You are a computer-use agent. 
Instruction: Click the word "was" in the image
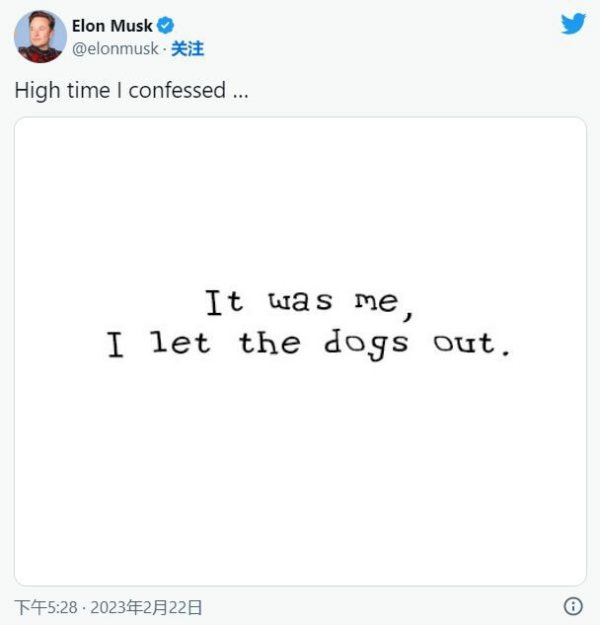(x=299, y=302)
